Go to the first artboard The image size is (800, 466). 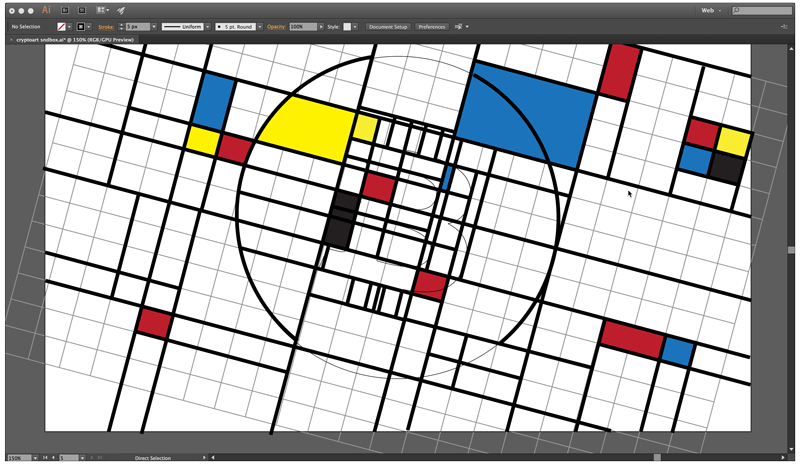click(x=45, y=458)
